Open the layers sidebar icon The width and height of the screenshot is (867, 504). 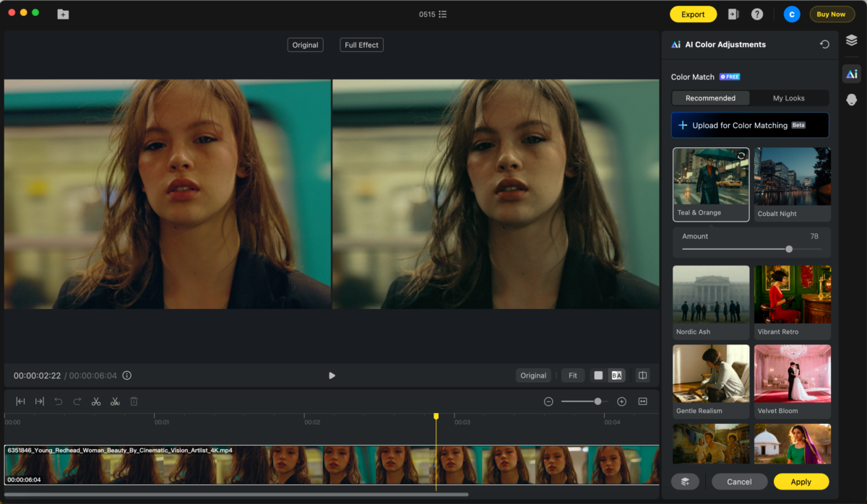tap(852, 40)
